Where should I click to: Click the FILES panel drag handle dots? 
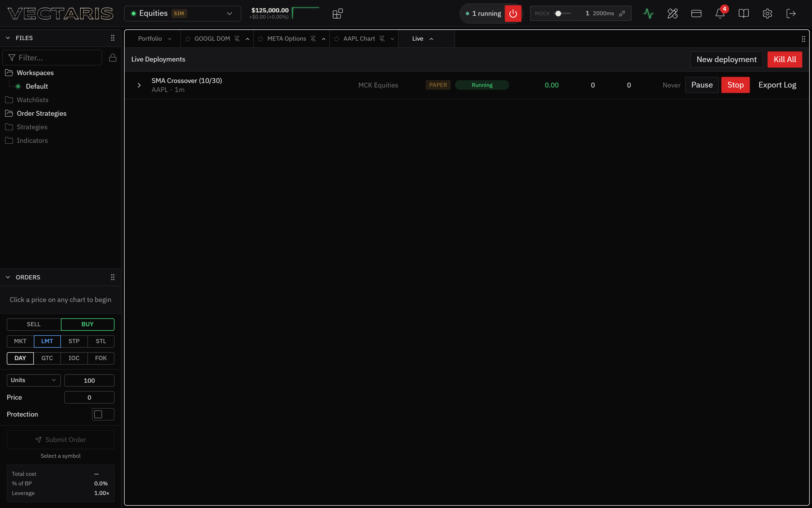[x=113, y=38]
